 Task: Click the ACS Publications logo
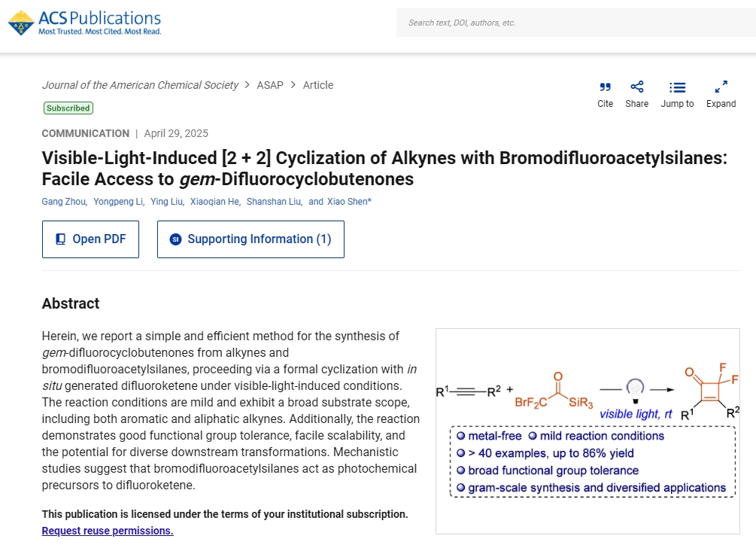coord(84,23)
